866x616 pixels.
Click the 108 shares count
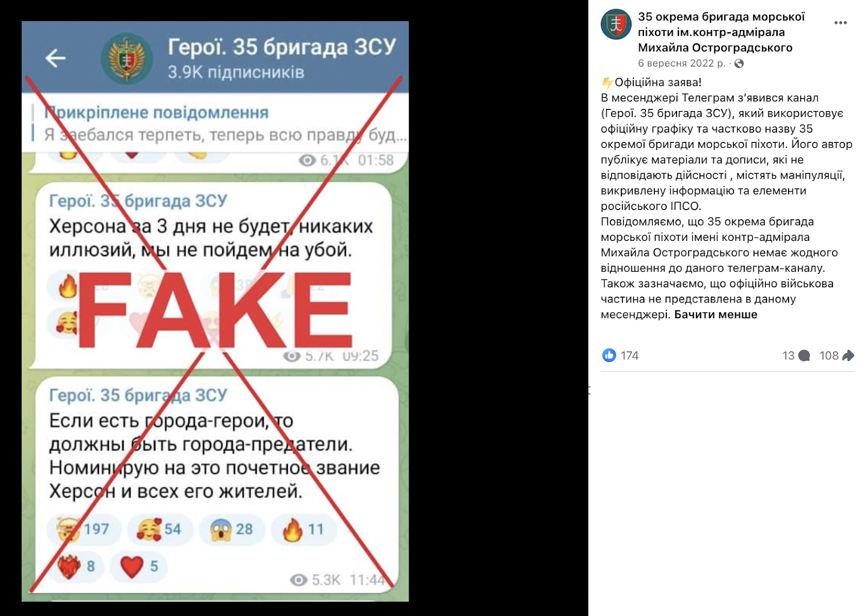pos(829,356)
